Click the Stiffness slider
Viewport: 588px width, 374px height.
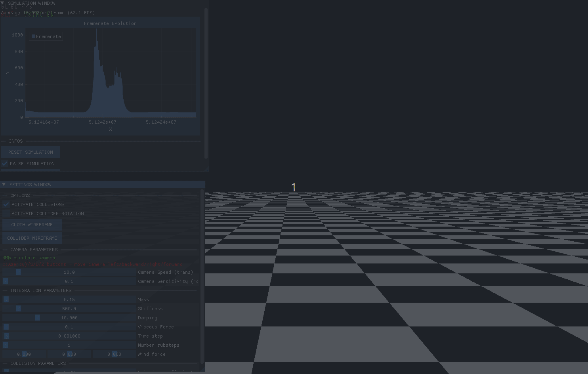(69, 309)
